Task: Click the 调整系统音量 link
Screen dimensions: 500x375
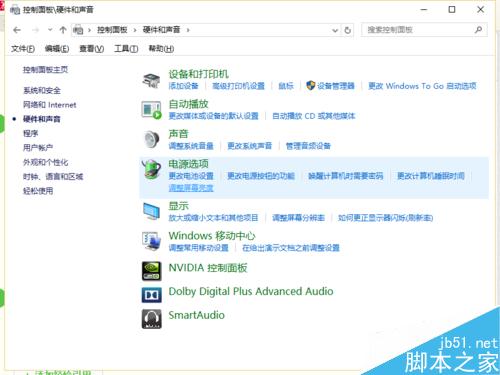Action: (x=191, y=146)
